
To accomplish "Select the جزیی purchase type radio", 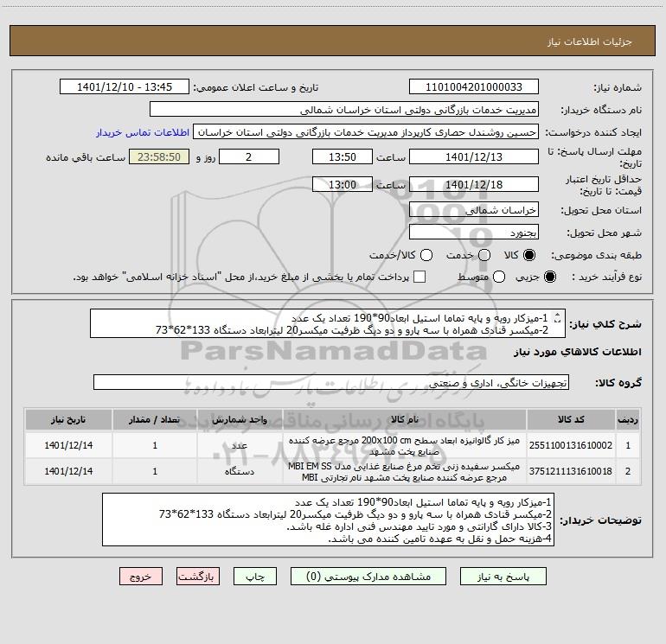I will [x=550, y=277].
